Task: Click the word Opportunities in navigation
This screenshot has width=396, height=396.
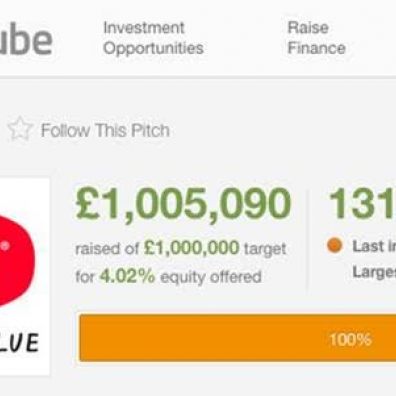Action: [x=153, y=48]
